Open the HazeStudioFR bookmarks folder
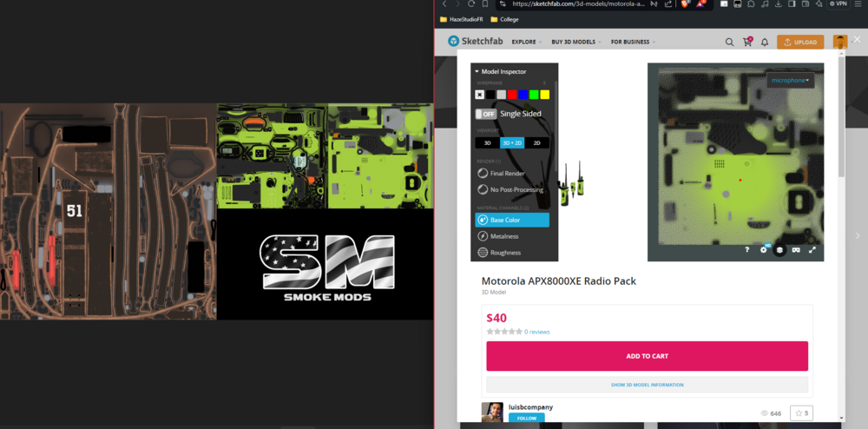Viewport: 868px width, 429px height. coord(462,19)
